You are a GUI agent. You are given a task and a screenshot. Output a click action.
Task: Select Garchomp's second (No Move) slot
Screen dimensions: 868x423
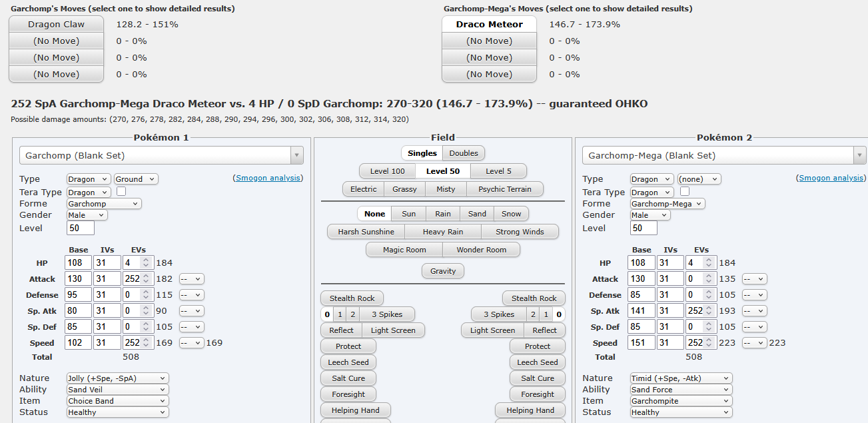[x=56, y=41]
